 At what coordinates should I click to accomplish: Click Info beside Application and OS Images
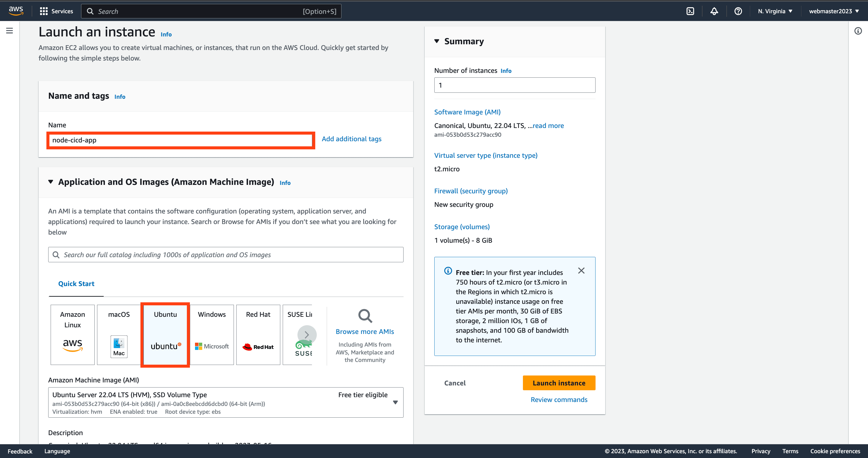tap(285, 183)
